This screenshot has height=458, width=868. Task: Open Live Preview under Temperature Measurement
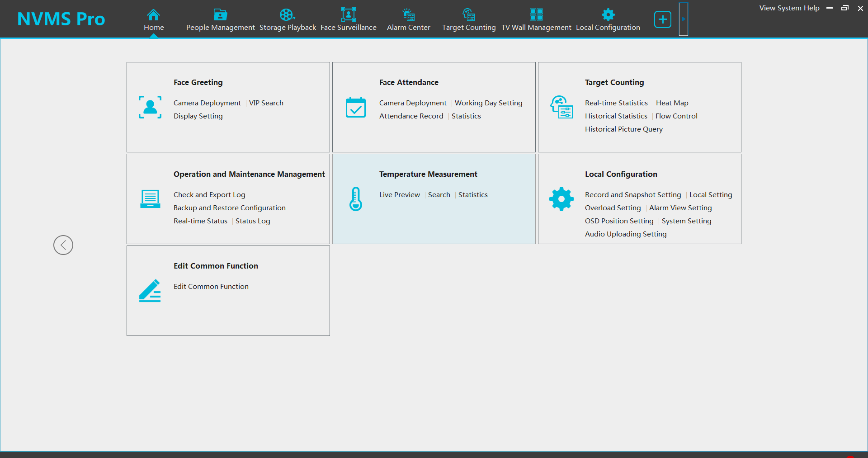pos(399,195)
